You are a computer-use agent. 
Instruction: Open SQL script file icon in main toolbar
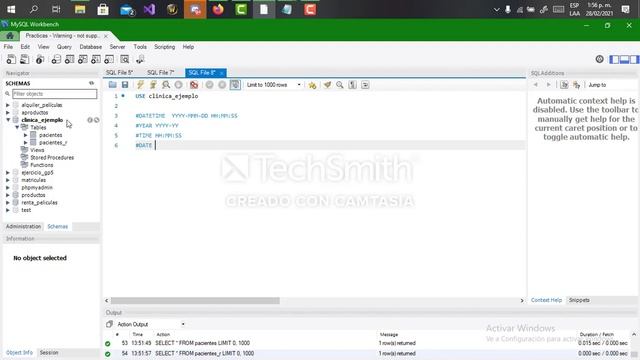coord(24,59)
